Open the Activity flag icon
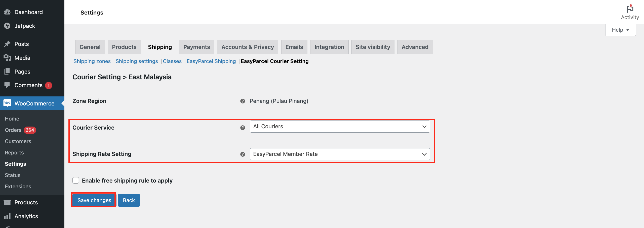The height and width of the screenshot is (228, 644). pos(630,9)
